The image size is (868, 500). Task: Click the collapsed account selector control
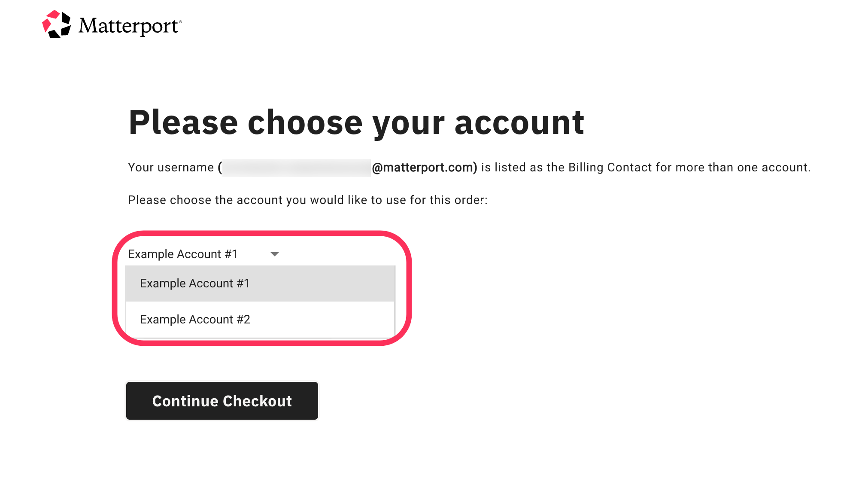click(202, 254)
